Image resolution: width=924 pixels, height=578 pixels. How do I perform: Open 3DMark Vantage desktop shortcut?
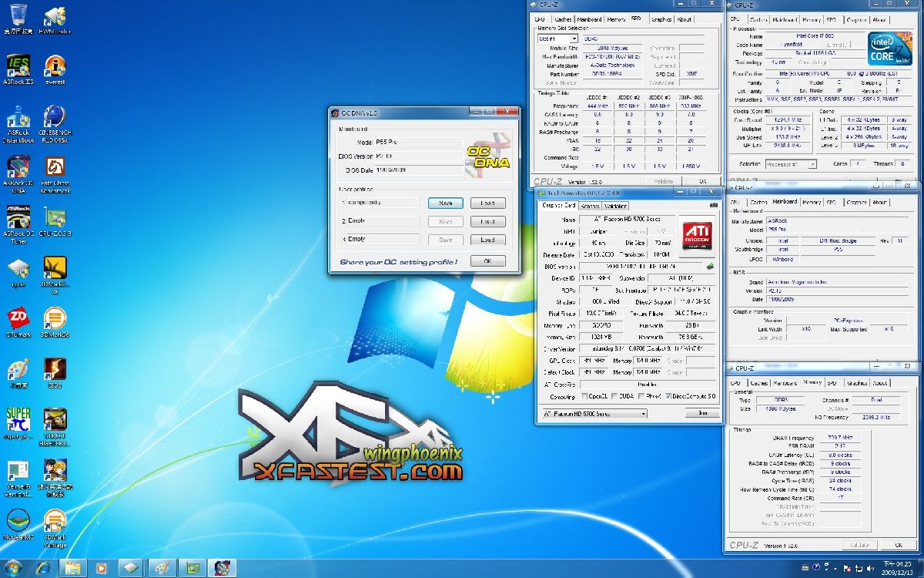(55, 526)
